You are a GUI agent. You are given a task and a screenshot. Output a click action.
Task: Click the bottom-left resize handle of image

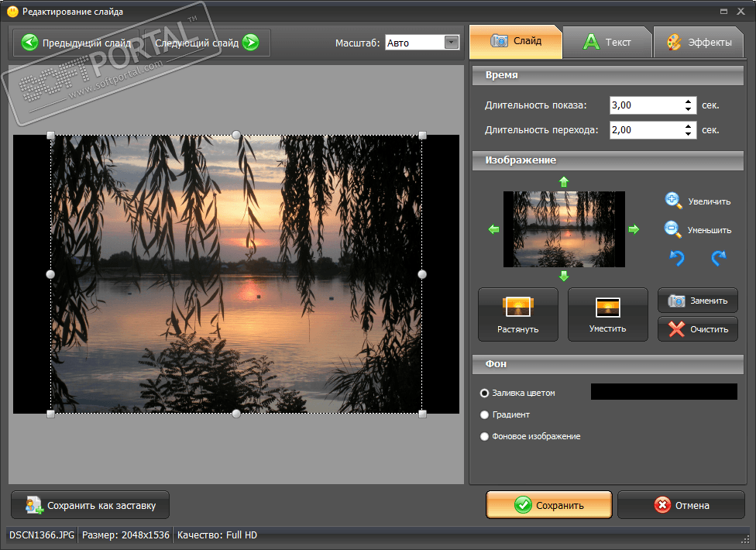click(50, 414)
